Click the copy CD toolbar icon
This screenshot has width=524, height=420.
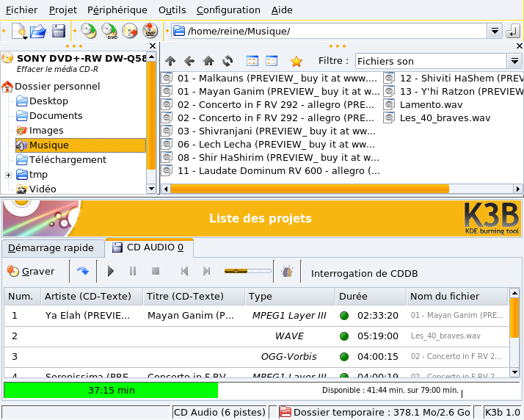[x=89, y=31]
